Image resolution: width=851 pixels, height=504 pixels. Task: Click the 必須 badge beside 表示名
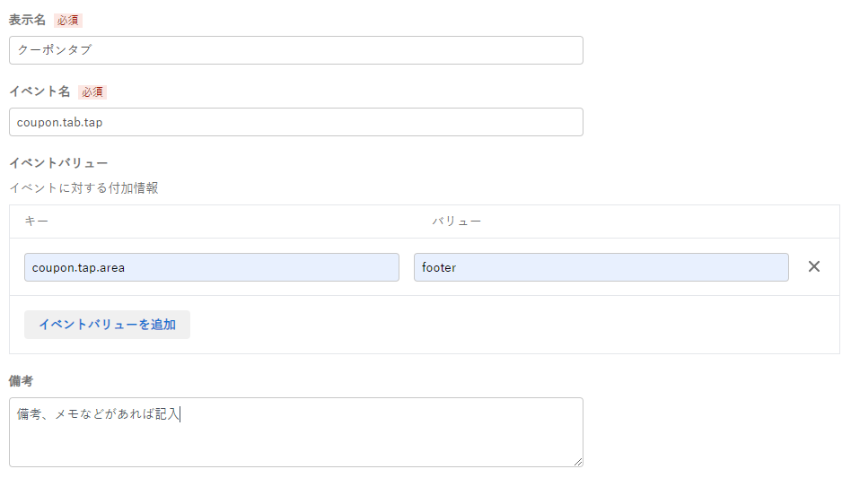pos(68,21)
